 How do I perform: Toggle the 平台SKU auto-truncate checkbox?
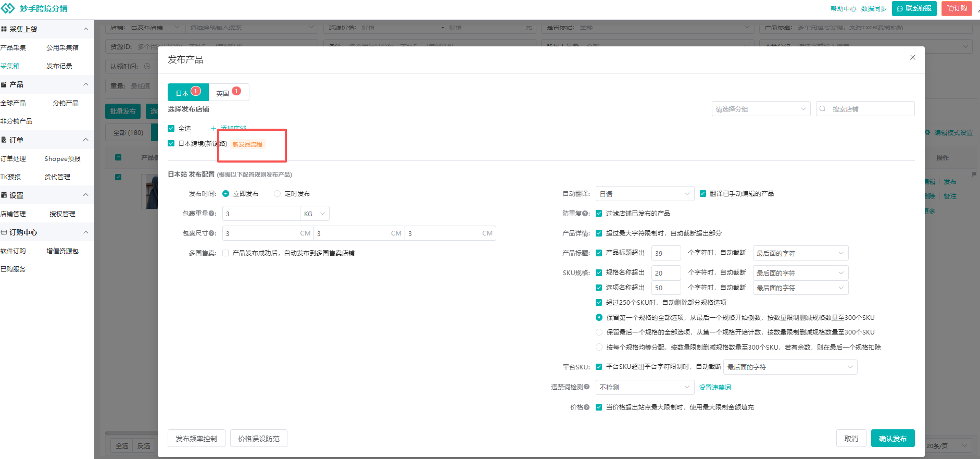[599, 367]
